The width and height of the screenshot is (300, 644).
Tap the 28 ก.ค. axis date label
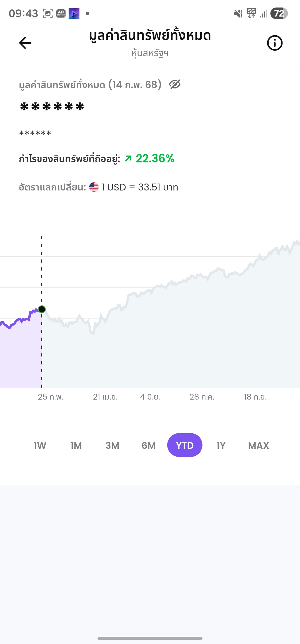pyautogui.click(x=202, y=397)
